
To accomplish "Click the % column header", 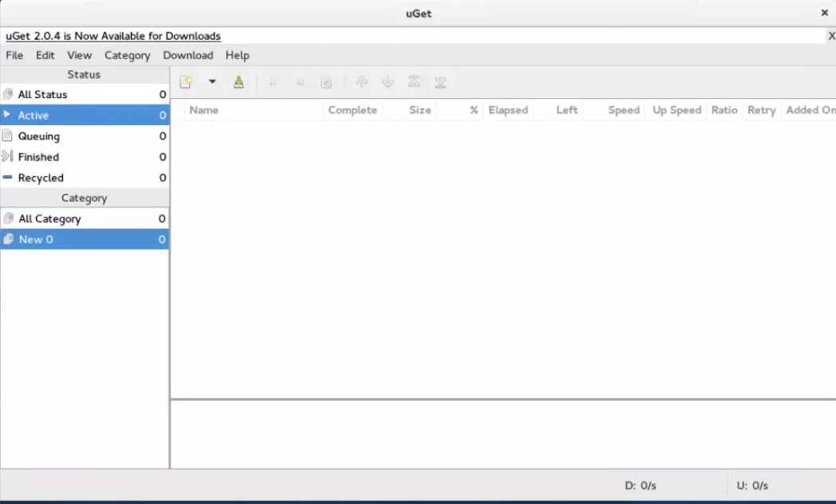I will coord(459,110).
